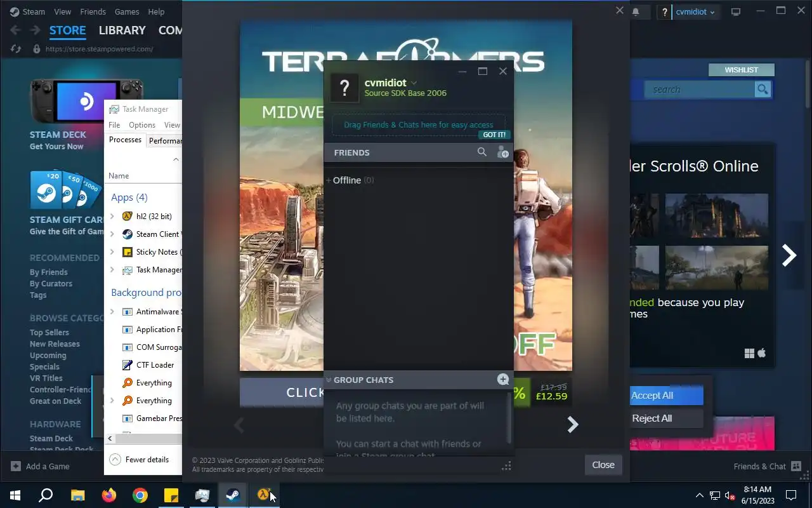
Task: Open cvmidiot account dropdown in title bar
Action: (696, 12)
